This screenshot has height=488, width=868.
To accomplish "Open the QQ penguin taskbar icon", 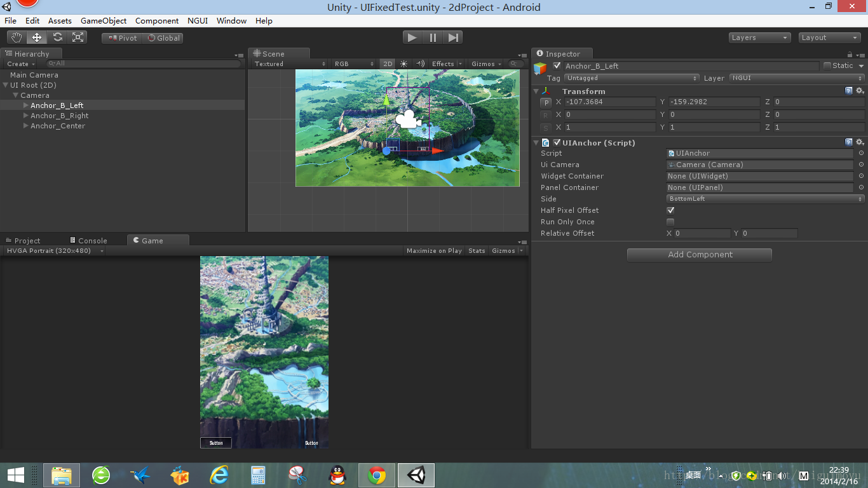I will pos(337,475).
